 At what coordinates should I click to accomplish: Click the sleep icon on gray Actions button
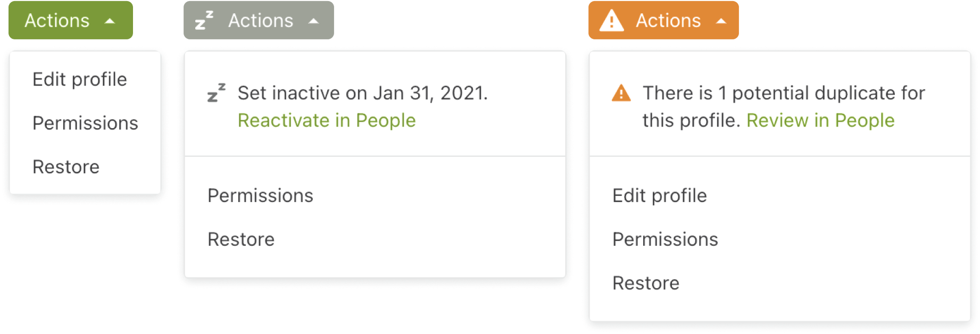pyautogui.click(x=204, y=20)
